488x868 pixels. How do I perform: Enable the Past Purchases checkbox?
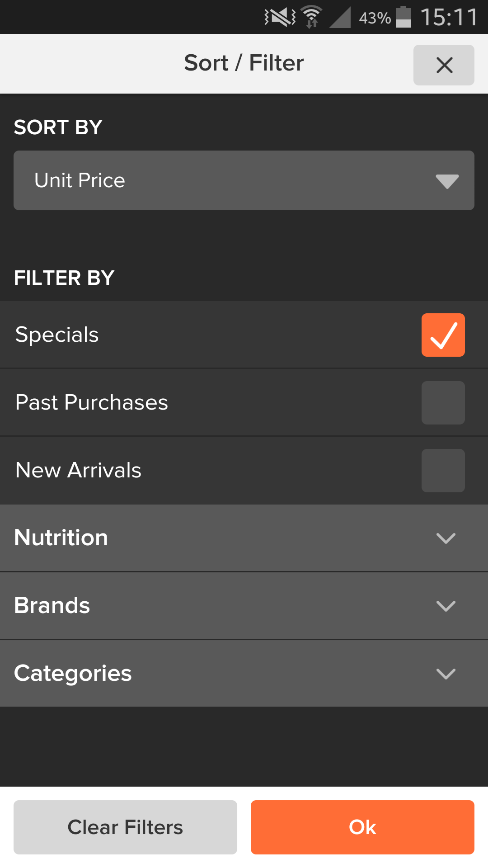click(443, 403)
